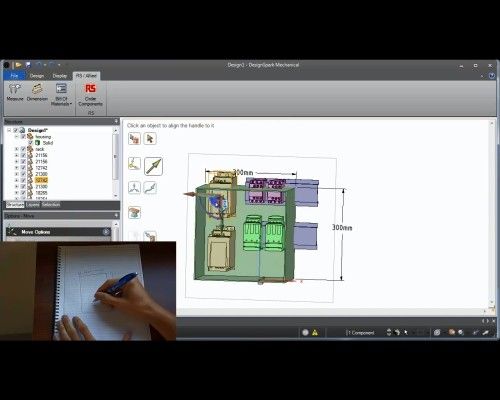Click the horizontal 300mm dimension label
The image size is (500, 400).
tap(243, 172)
